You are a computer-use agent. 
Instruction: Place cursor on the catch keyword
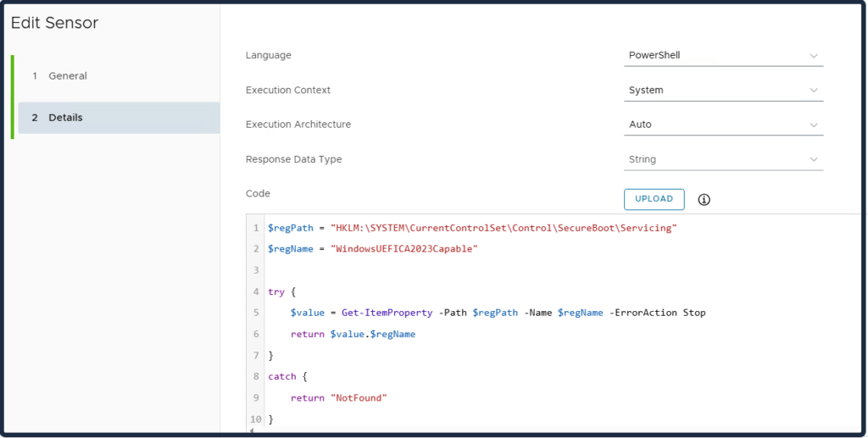[281, 376]
